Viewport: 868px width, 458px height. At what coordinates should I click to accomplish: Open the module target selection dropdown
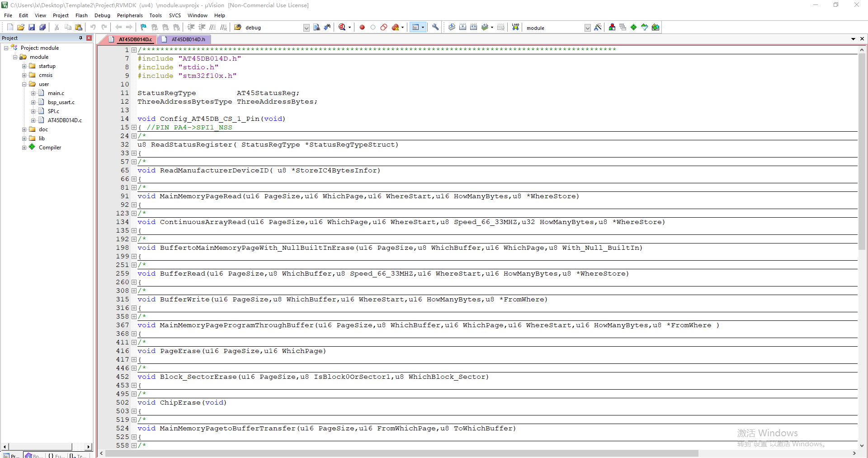tap(587, 28)
